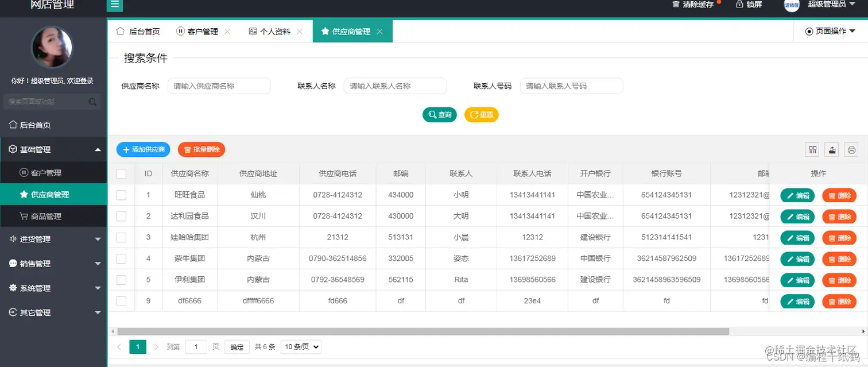Click the top-right admin avatar
Image resolution: width=868 pixels, height=367 pixels.
(792, 5)
